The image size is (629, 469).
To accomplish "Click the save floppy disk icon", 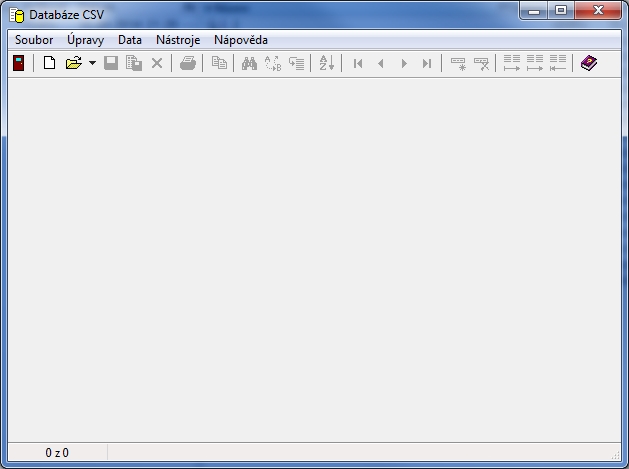I will pos(111,63).
